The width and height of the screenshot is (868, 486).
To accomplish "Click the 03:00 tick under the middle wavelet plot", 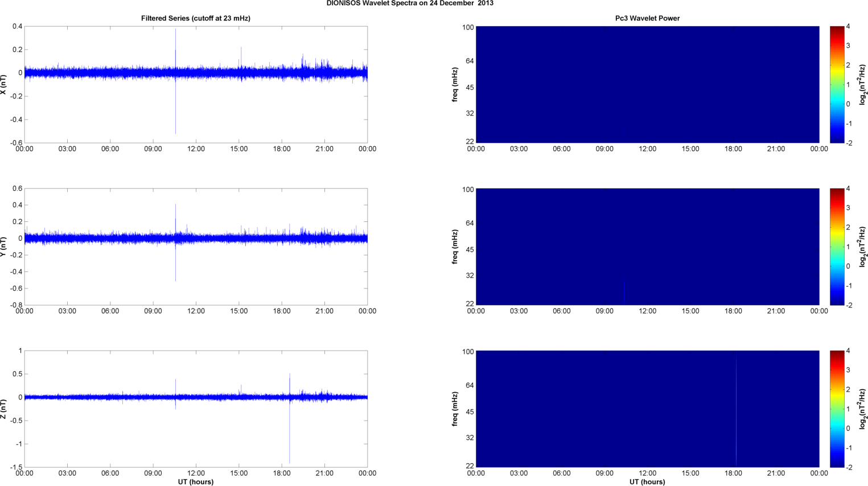I will pos(519,311).
